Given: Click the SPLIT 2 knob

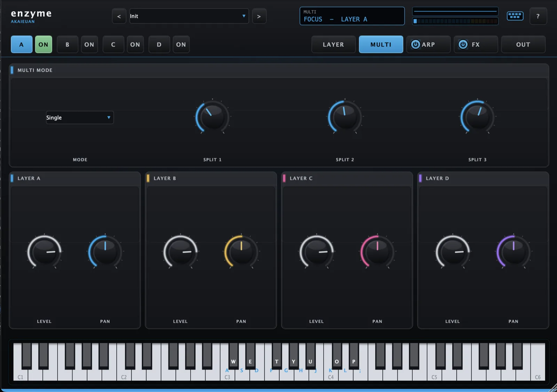Looking at the screenshot, I should tap(345, 117).
